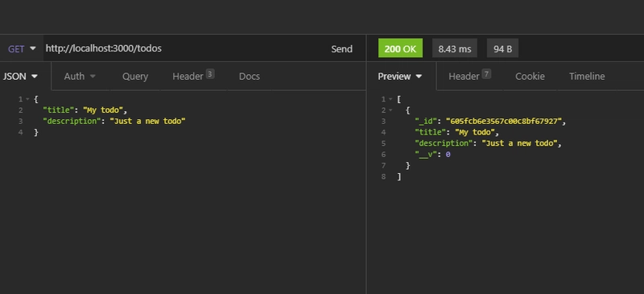Open the request Header tab with badge 3

tap(193, 76)
